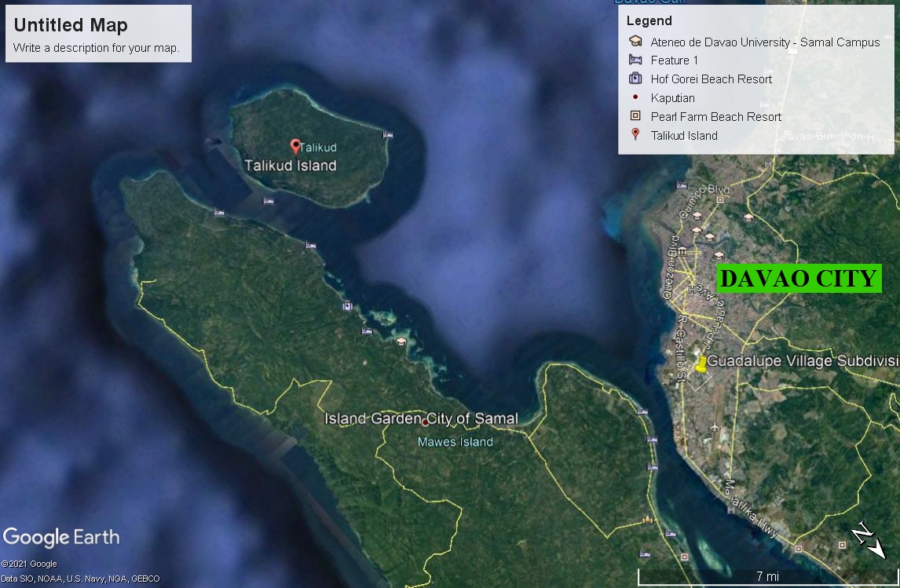Click the "Davao-Bukidnon Hwy" road label
Screen dimensions: 900x588
[835, 137]
